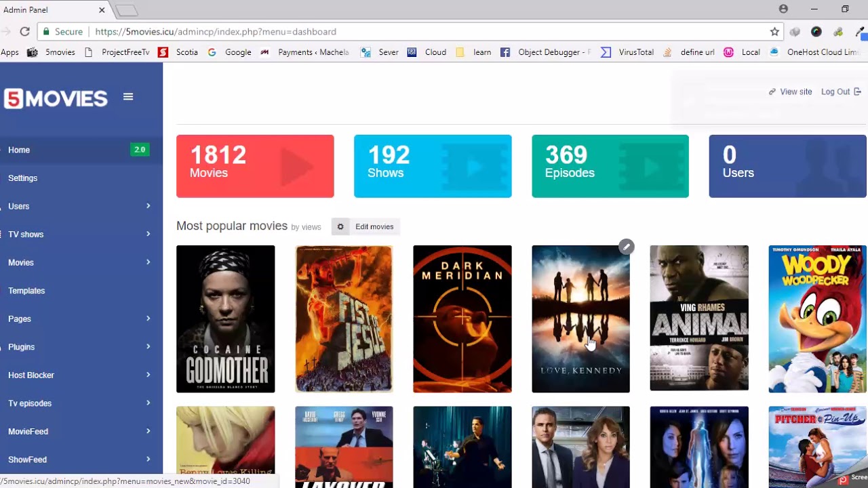Open the VirusTotal bookmark
Image resolution: width=868 pixels, height=488 pixels.
coord(627,52)
